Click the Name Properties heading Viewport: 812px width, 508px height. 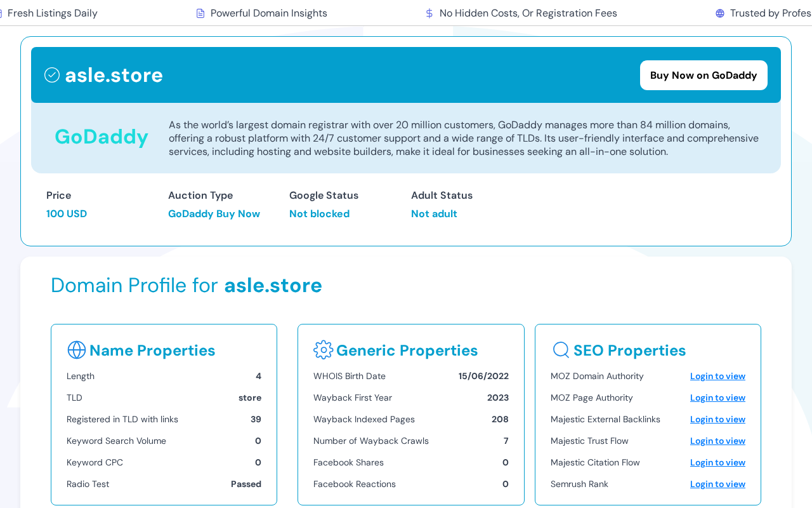coord(152,351)
